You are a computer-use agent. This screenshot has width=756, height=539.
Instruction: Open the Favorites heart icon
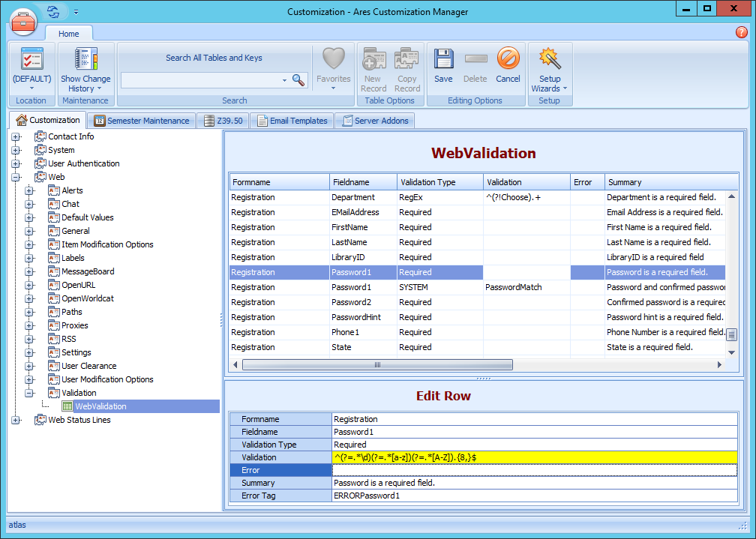click(x=333, y=60)
